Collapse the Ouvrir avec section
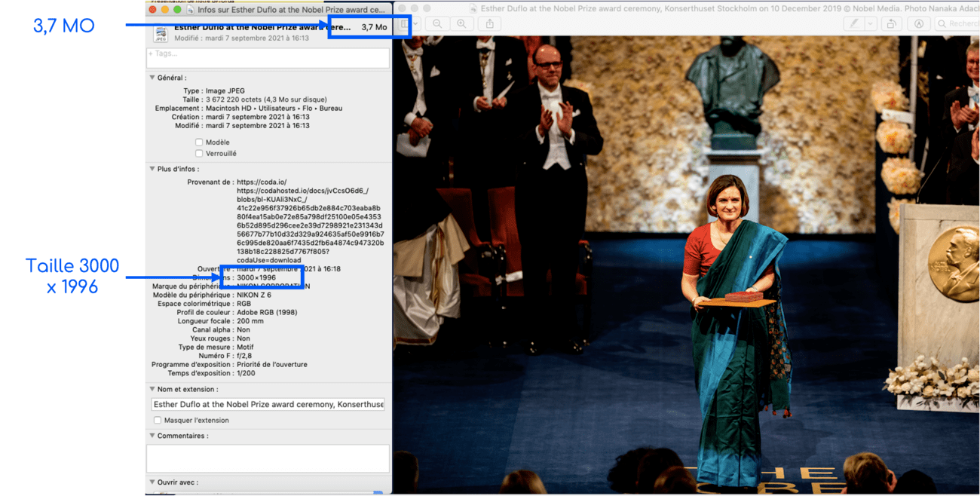Viewport: 980px width, 496px height. click(x=152, y=482)
